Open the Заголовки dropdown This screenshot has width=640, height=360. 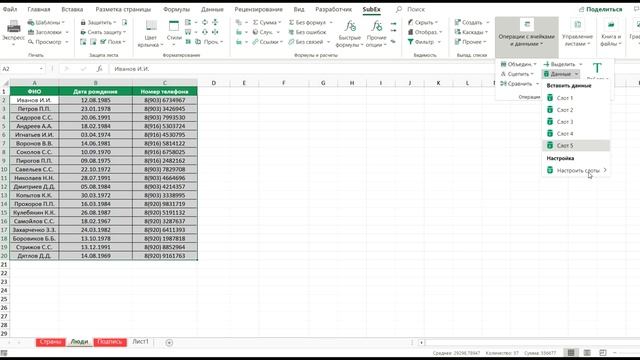48,32
